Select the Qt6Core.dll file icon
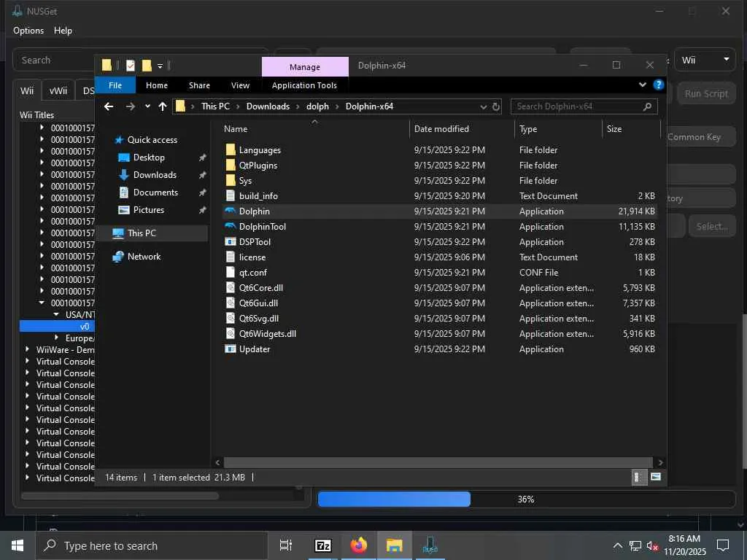 [230, 287]
